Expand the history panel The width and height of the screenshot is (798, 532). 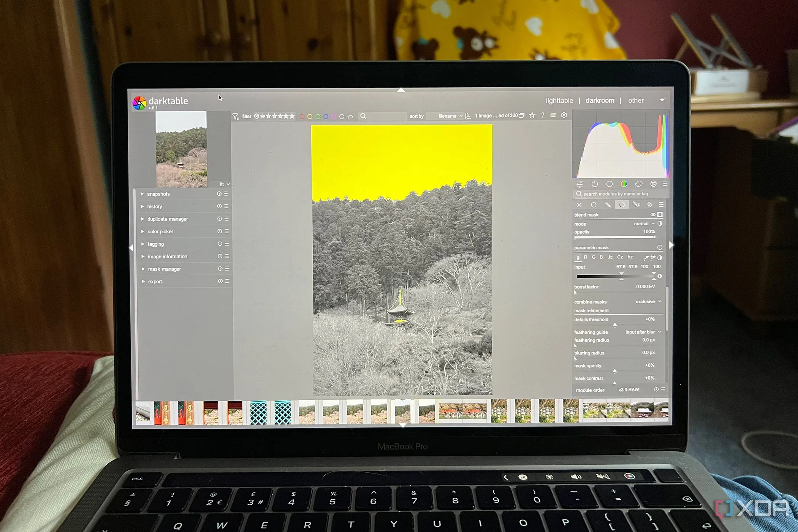tap(154, 206)
